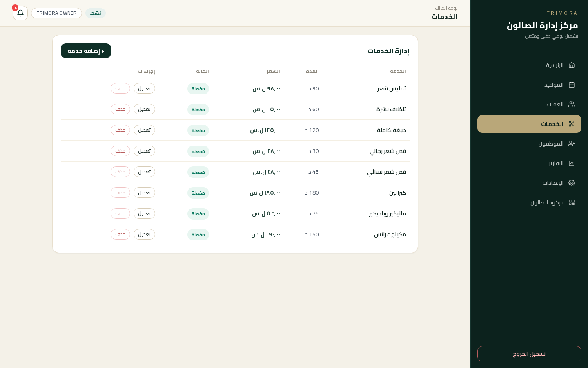Click الخدمة column header
Image resolution: width=588 pixels, height=368 pixels.
[398, 71]
